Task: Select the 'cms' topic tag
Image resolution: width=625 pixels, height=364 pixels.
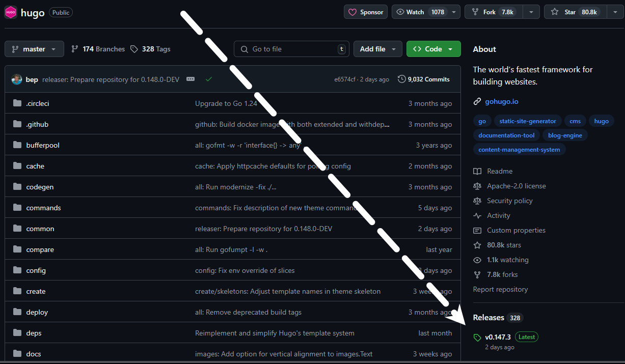Action: click(x=575, y=121)
